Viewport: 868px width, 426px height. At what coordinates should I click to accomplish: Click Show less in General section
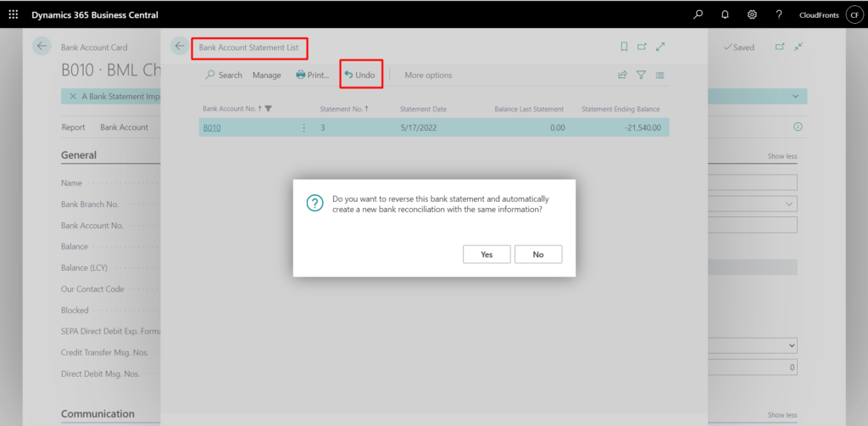click(x=782, y=156)
